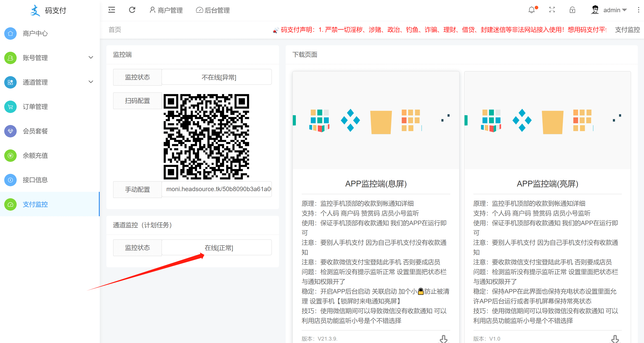
Task: Click the 监控状态 label in 监控端 panel
Action: (x=137, y=77)
